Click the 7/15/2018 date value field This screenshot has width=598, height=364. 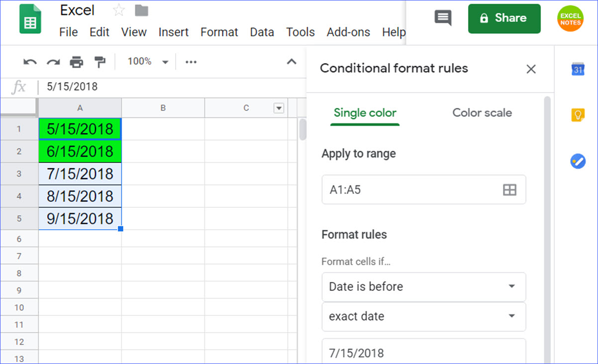[423, 353]
